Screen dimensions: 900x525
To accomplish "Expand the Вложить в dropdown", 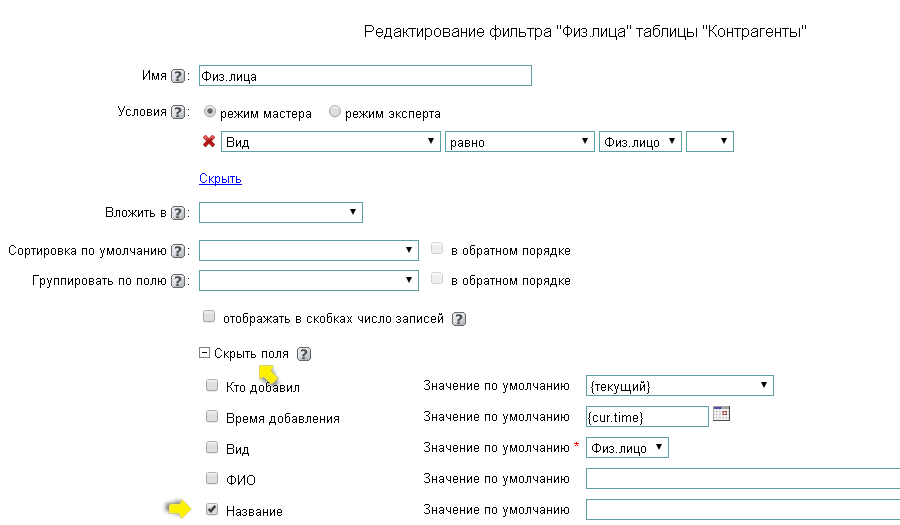I will 281,212.
